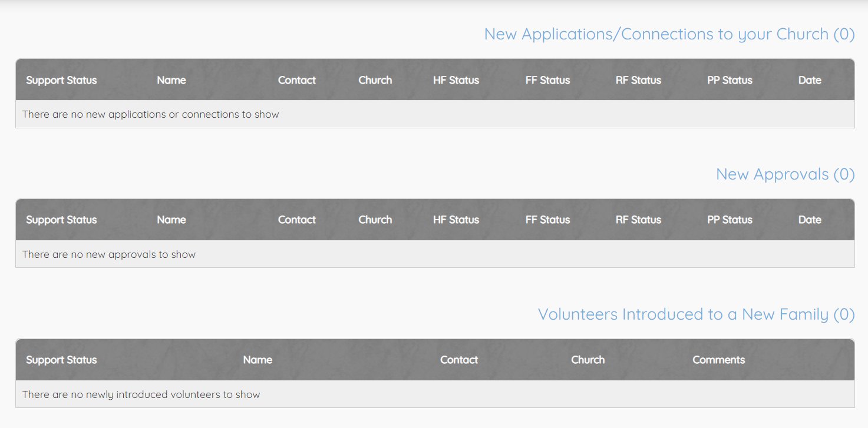Click PP Status header in New Approvals table
This screenshot has height=428, width=868.
click(x=730, y=220)
